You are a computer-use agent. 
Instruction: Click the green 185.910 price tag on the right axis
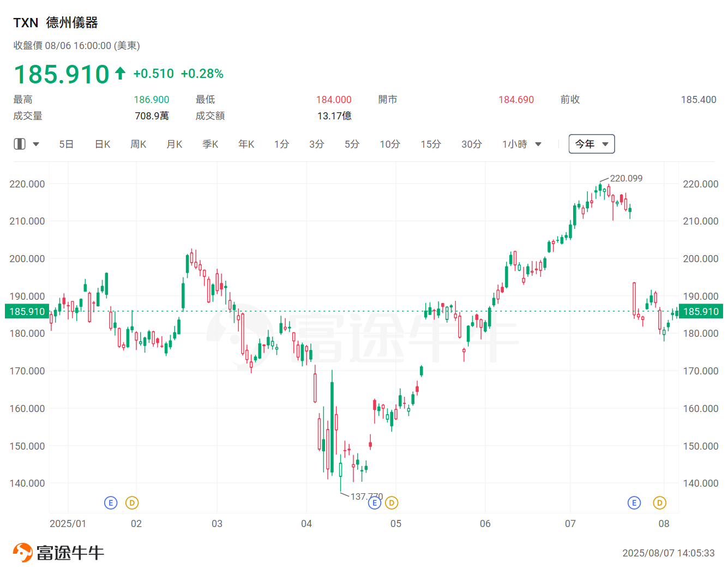click(701, 311)
